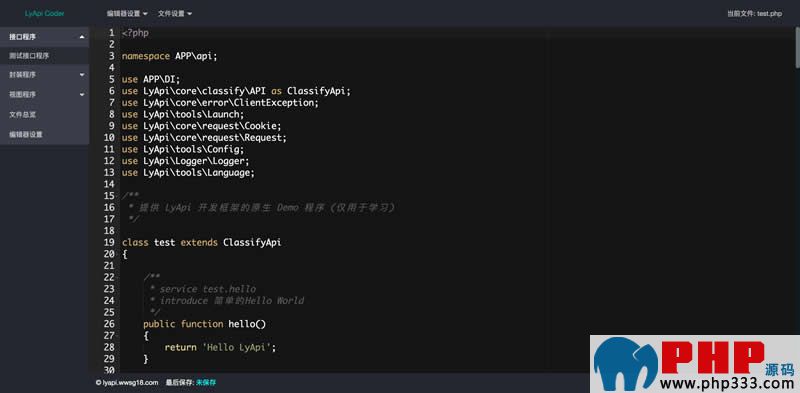The width and height of the screenshot is (800, 393).
Task: Click the 未保存 save status text
Action: click(206, 382)
